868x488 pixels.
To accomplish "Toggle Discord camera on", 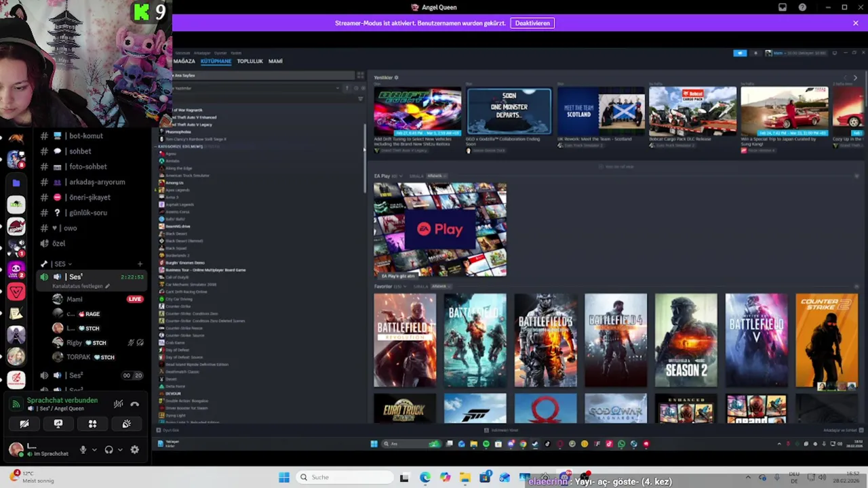I will coord(24,424).
